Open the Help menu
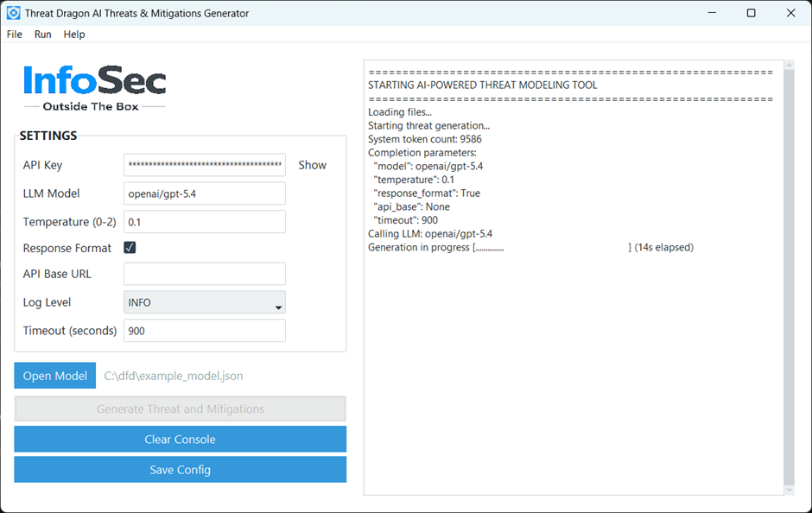The image size is (812, 513). click(74, 35)
